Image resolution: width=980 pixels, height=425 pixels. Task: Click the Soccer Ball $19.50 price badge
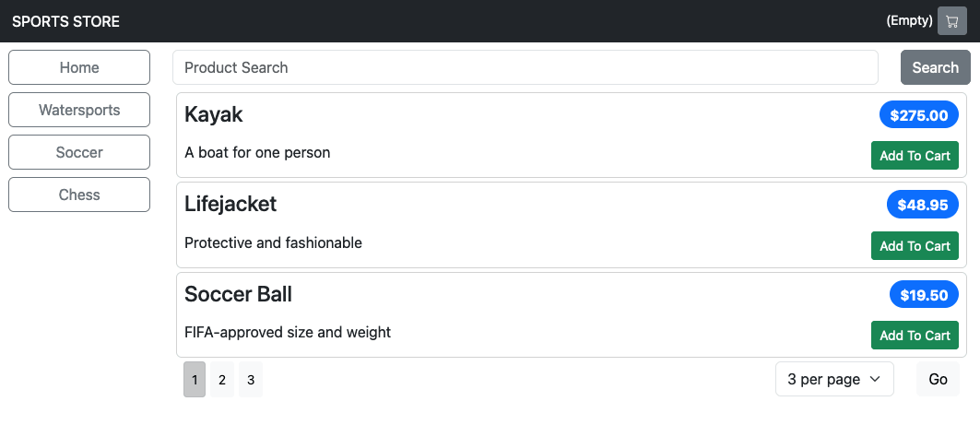924,294
